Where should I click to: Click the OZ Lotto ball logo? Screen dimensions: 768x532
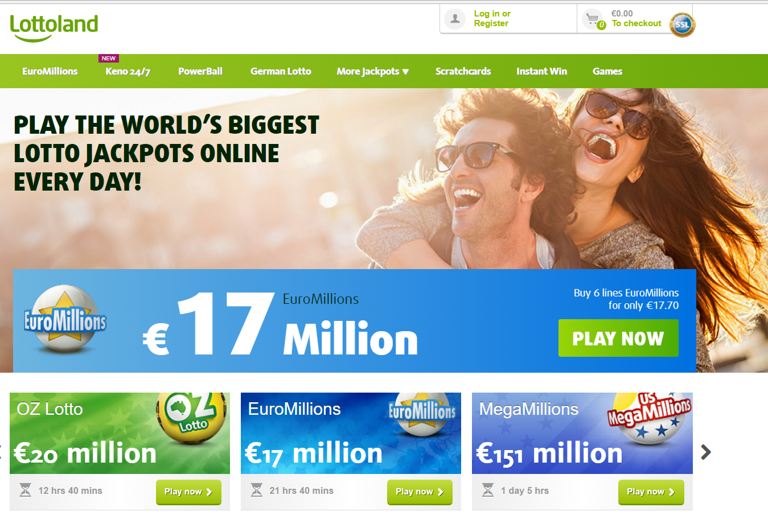[192, 418]
